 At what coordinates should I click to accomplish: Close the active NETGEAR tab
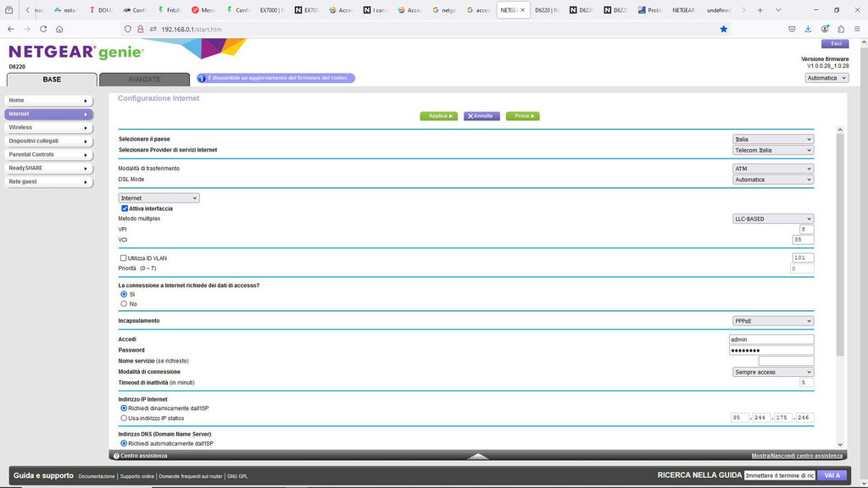pos(522,10)
